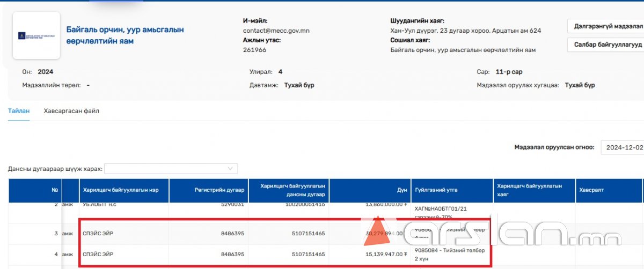Click the ministry logo thumbnail

tap(36, 36)
